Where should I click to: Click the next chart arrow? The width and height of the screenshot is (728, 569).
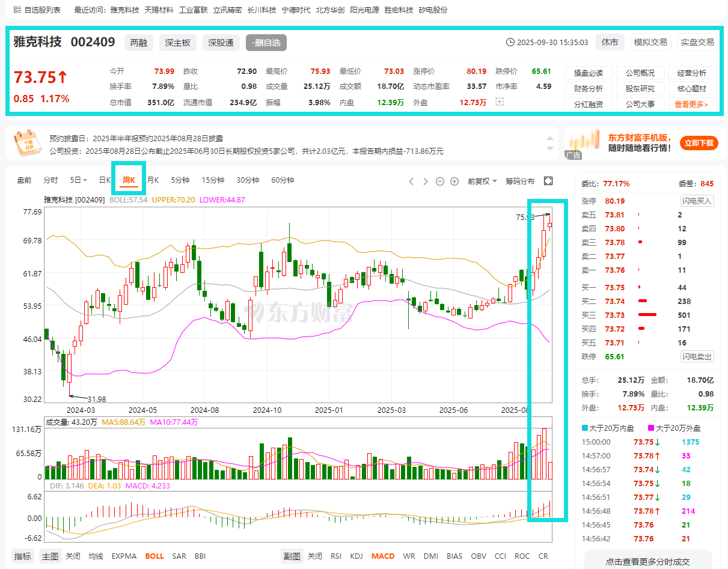pos(426,181)
